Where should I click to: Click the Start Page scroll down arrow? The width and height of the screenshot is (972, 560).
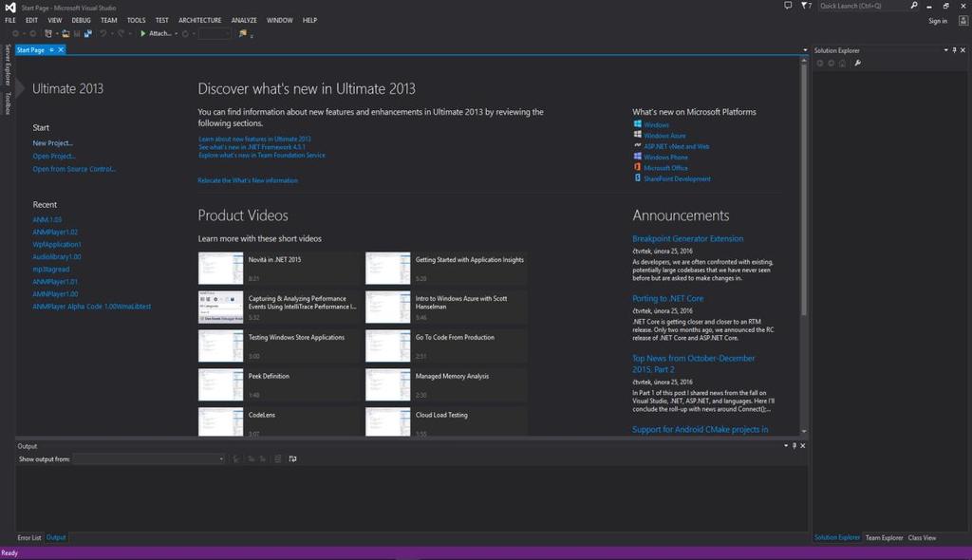[803, 431]
